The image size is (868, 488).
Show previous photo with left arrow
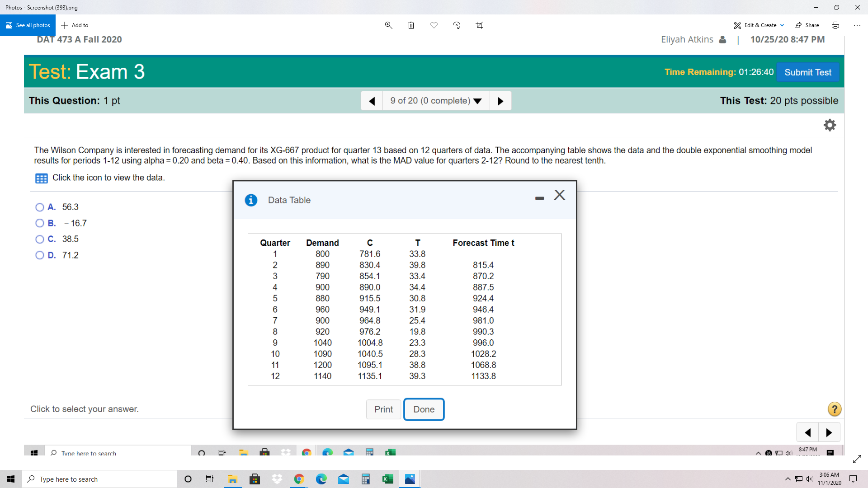coord(807,432)
